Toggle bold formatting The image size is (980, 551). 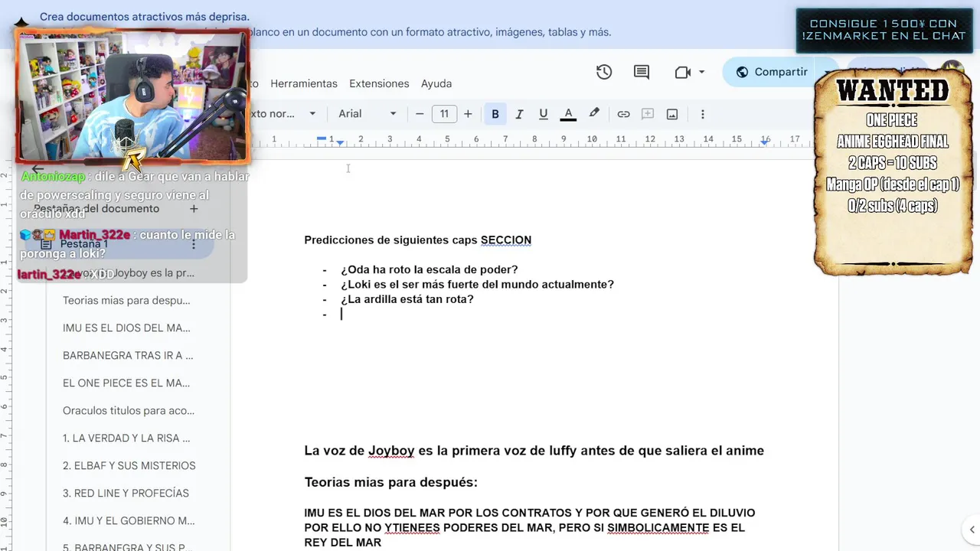pyautogui.click(x=495, y=114)
